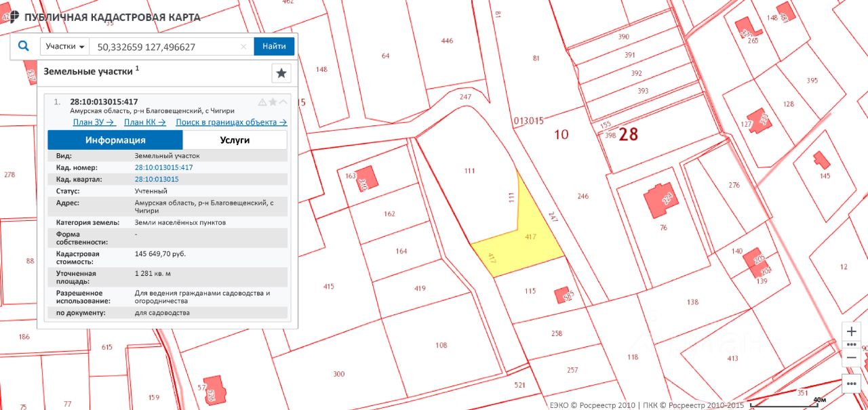Click the warning triangle icon in result card
Image resolution: width=868 pixels, height=410 pixels.
(262, 102)
